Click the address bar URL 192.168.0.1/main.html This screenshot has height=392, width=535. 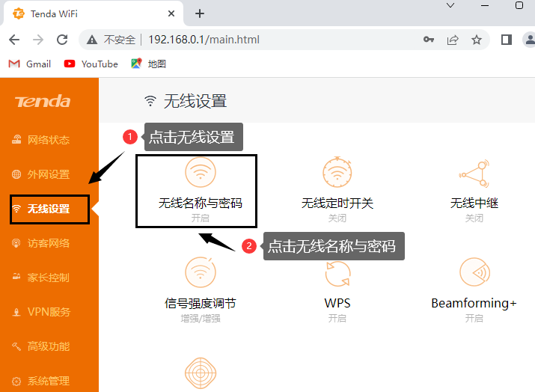pyautogui.click(x=204, y=40)
